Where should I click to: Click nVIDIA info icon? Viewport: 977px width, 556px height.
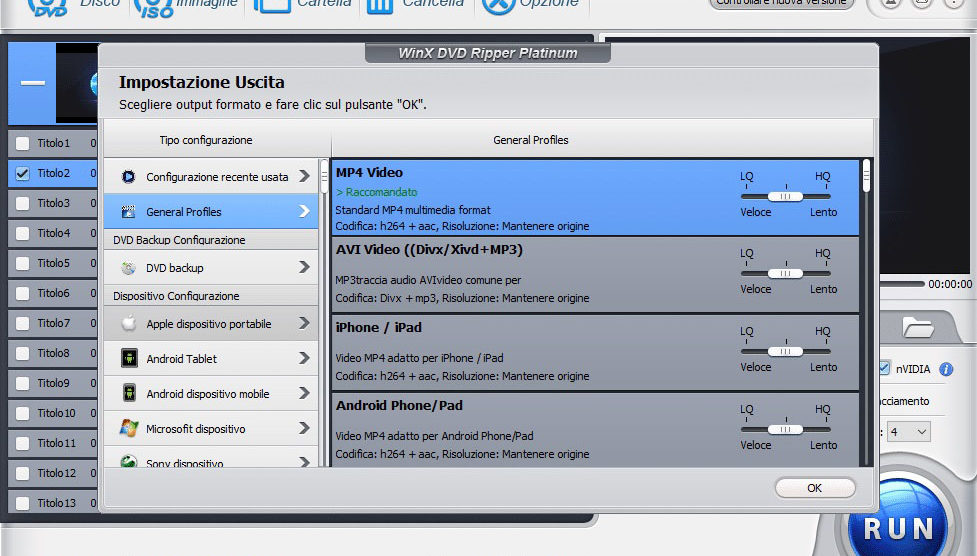tap(946, 369)
